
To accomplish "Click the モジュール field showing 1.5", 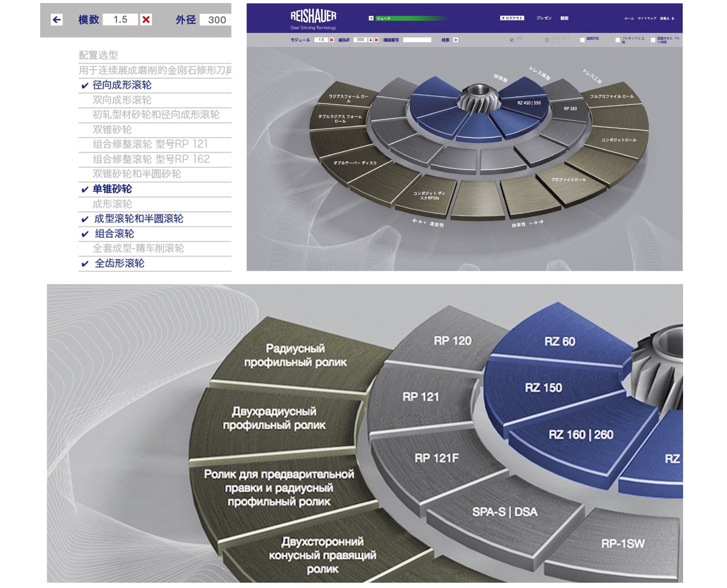I will click(x=321, y=40).
